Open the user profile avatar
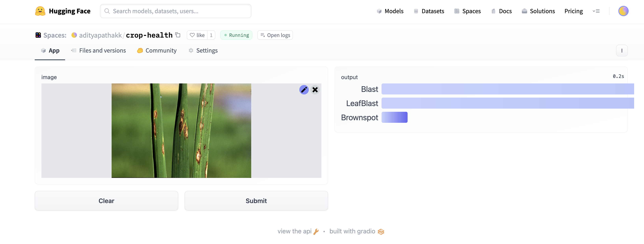The height and width of the screenshot is (244, 644). pyautogui.click(x=623, y=11)
